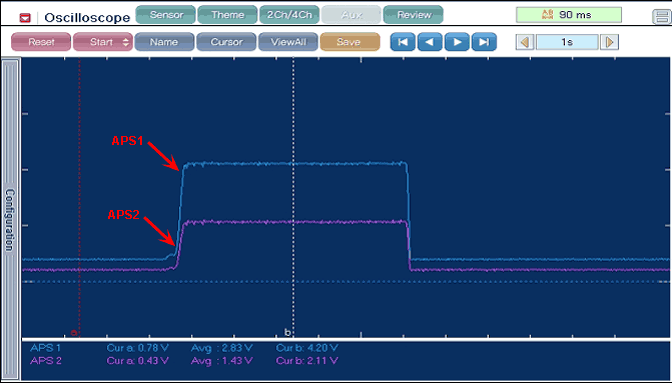Increase time base with right arrow stepper
The image size is (672, 383).
[609, 42]
